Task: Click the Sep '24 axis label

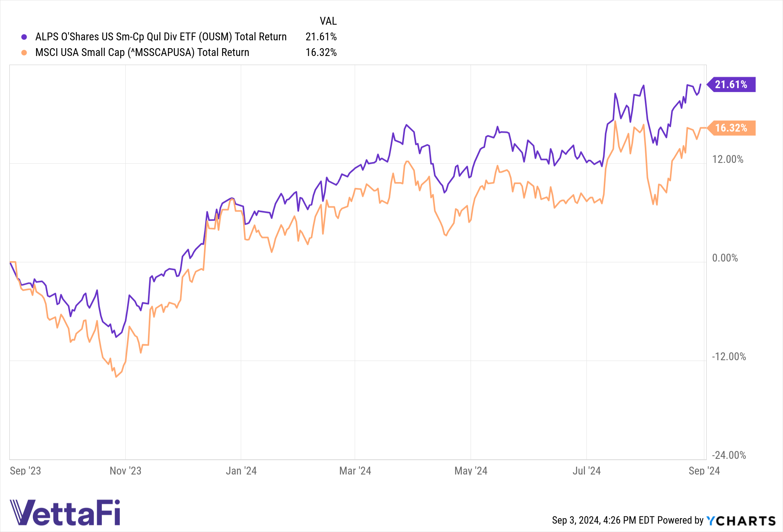Action: pos(704,471)
